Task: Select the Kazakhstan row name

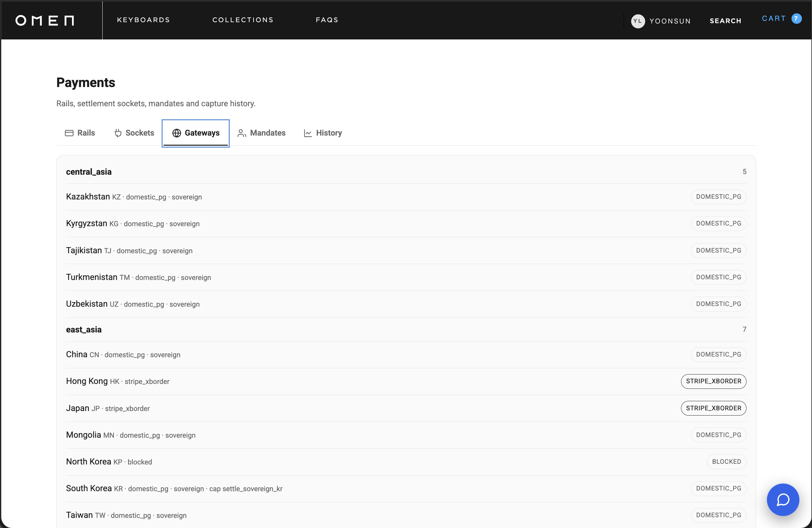Action: [88, 197]
